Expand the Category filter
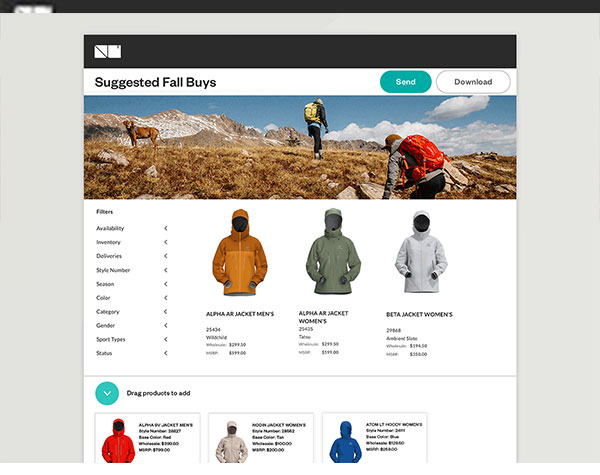600x475 pixels. point(166,312)
